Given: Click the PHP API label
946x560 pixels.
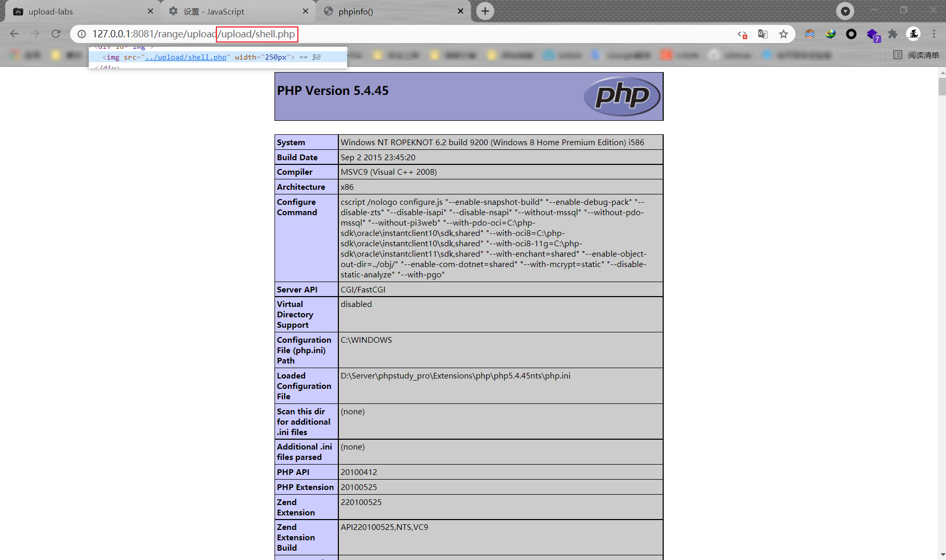Looking at the screenshot, I should click(x=293, y=472).
